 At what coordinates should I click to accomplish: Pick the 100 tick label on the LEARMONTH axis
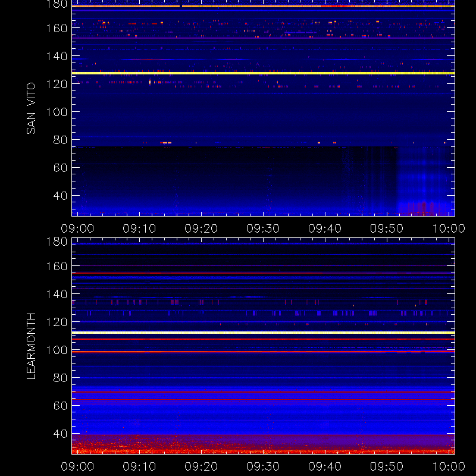[57, 350]
